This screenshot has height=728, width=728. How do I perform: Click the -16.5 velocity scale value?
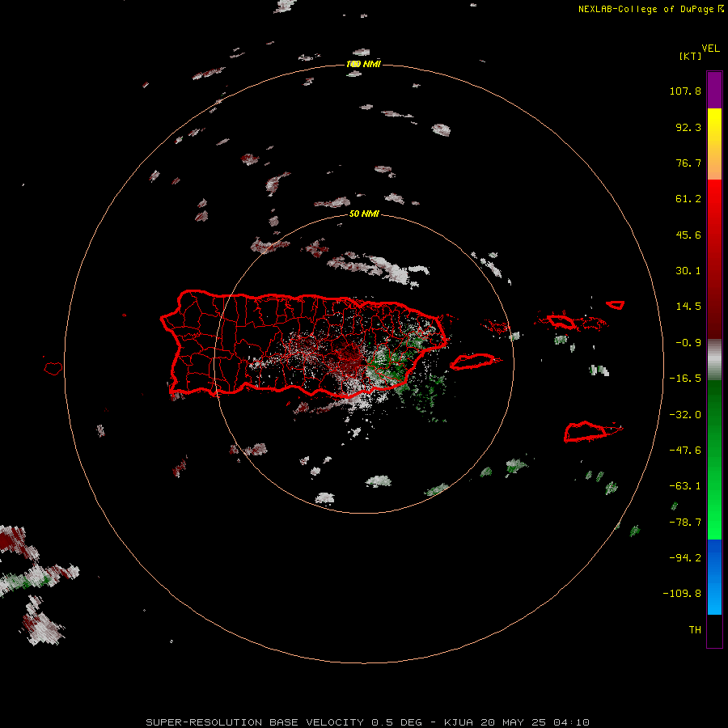[x=685, y=379]
